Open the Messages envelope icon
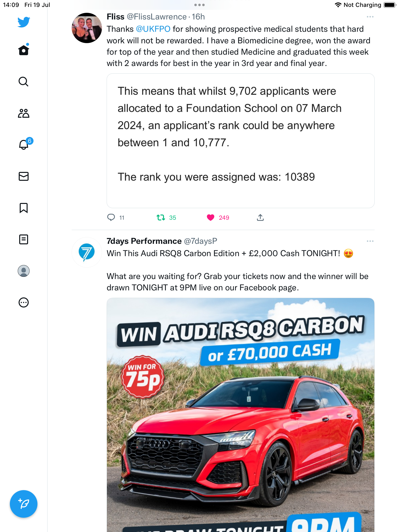The height and width of the screenshot is (532, 399). (24, 176)
